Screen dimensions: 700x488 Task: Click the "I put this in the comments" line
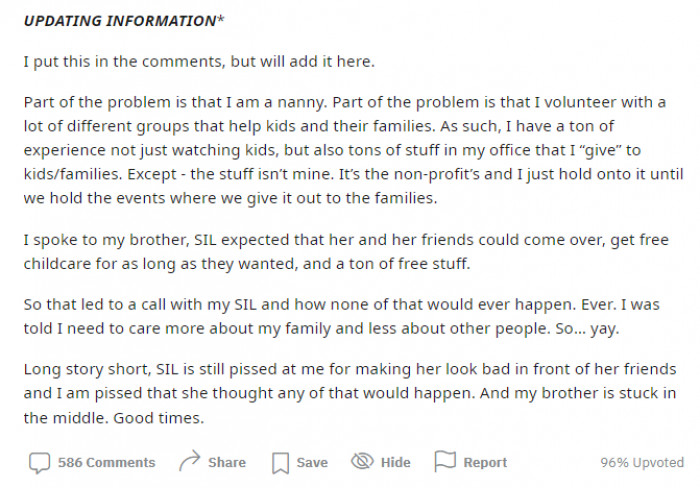point(198,62)
